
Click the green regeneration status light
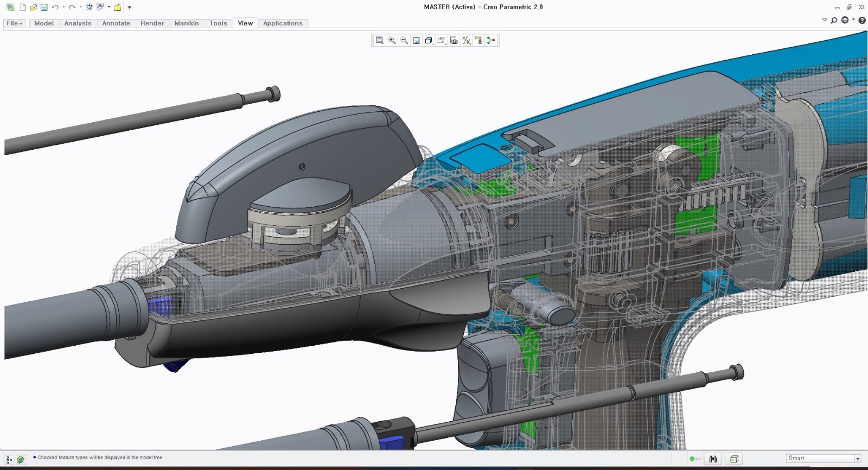pos(692,459)
